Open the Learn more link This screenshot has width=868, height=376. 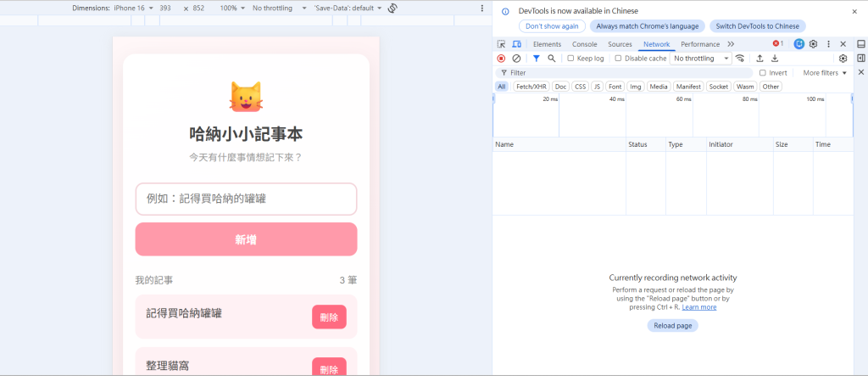pos(699,307)
